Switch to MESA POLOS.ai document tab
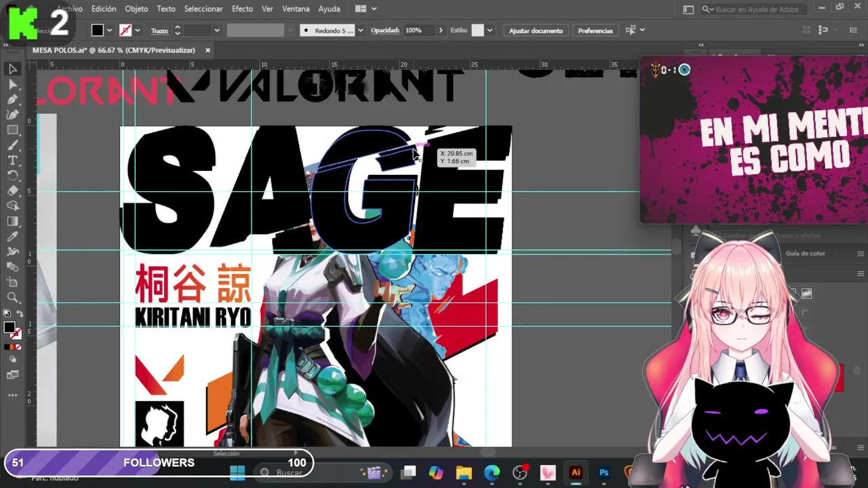Viewport: 868px width, 488px height. [113, 50]
